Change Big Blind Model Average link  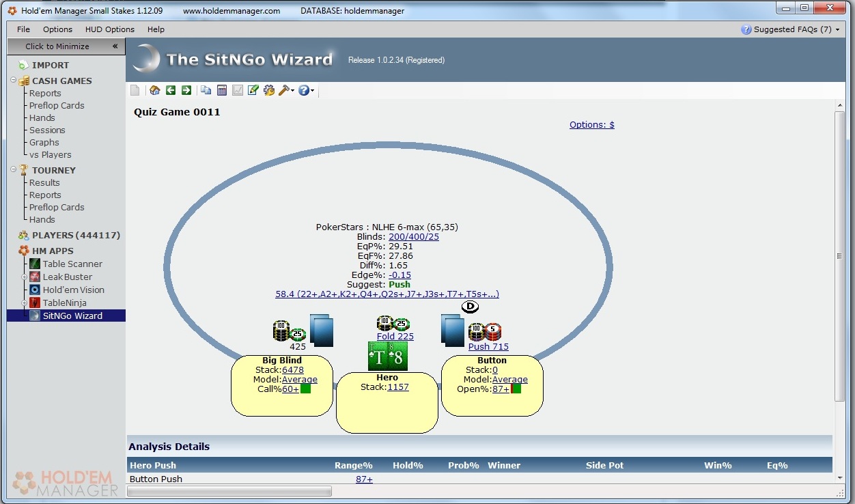tap(300, 380)
